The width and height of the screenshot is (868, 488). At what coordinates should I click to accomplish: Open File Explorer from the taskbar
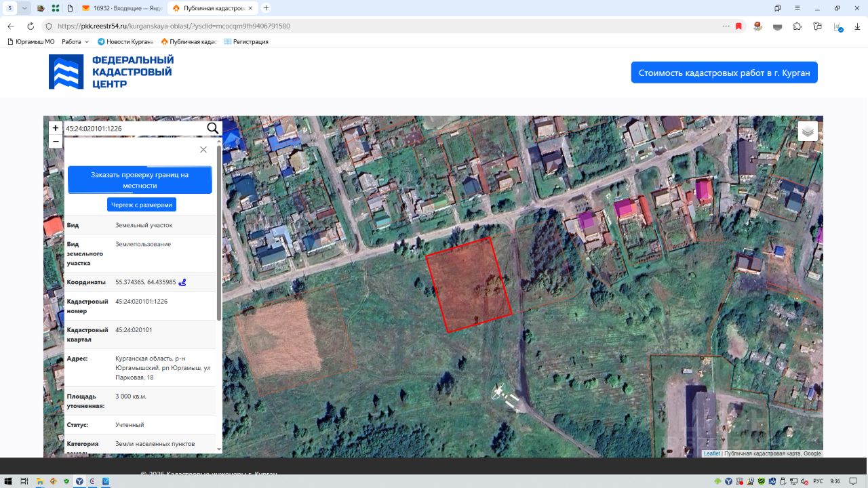[x=40, y=481]
